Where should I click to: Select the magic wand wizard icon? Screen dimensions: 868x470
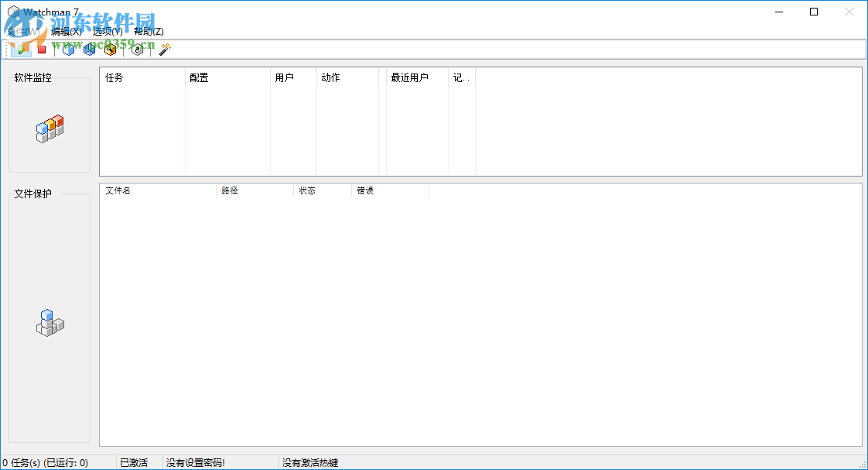[x=163, y=49]
